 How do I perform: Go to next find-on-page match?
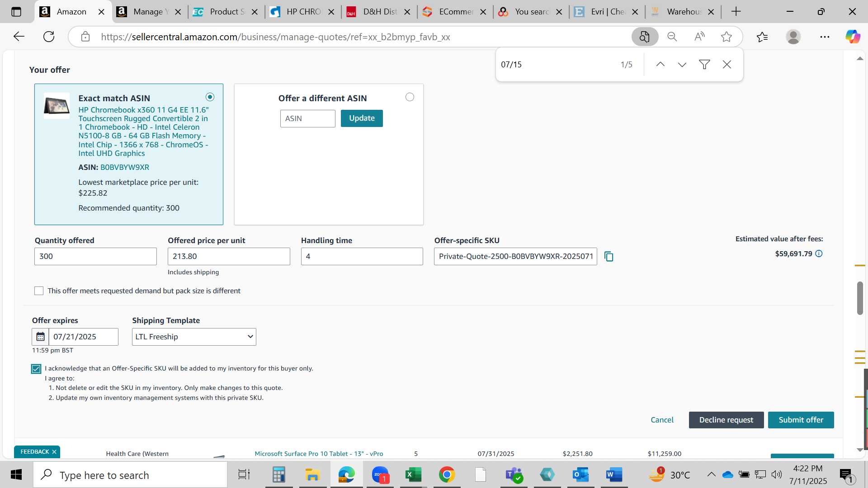pyautogui.click(x=682, y=65)
